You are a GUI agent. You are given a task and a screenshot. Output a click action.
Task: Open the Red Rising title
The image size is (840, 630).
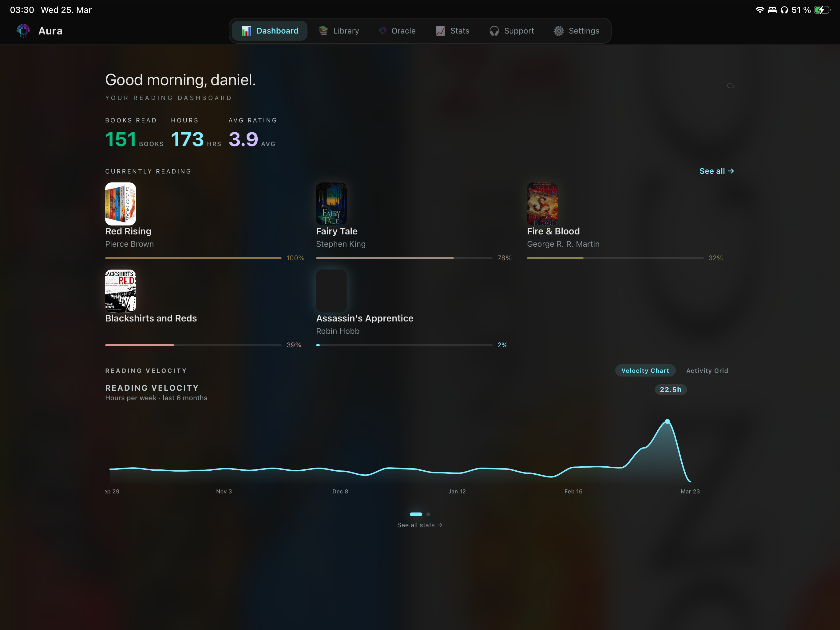[128, 231]
